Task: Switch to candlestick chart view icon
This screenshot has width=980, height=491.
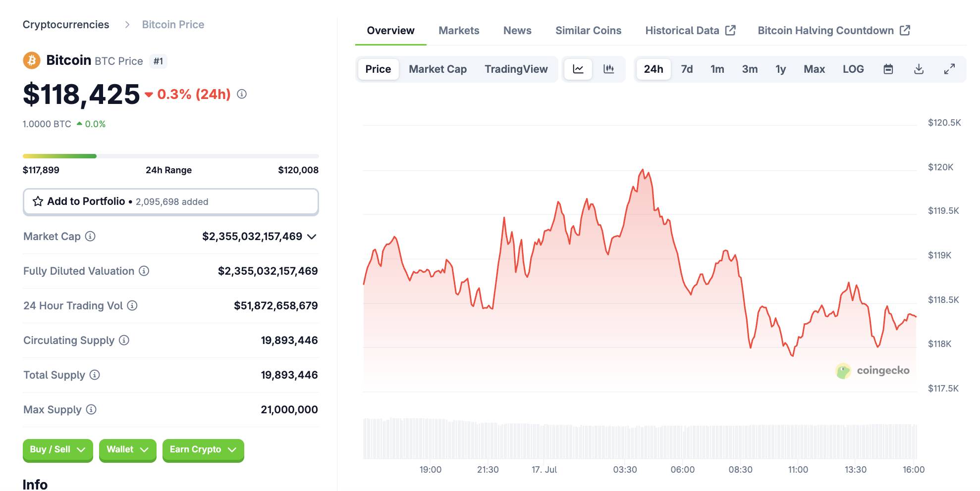Action: pos(609,69)
